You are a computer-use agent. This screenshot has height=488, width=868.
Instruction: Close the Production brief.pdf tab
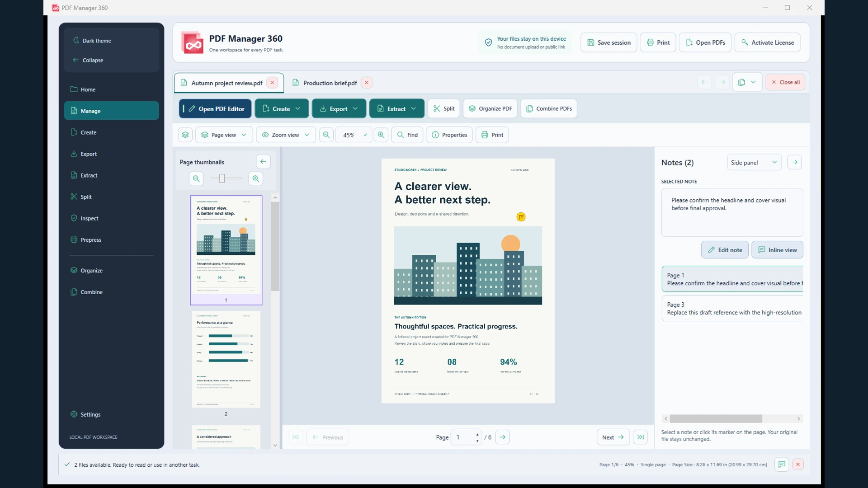367,83
